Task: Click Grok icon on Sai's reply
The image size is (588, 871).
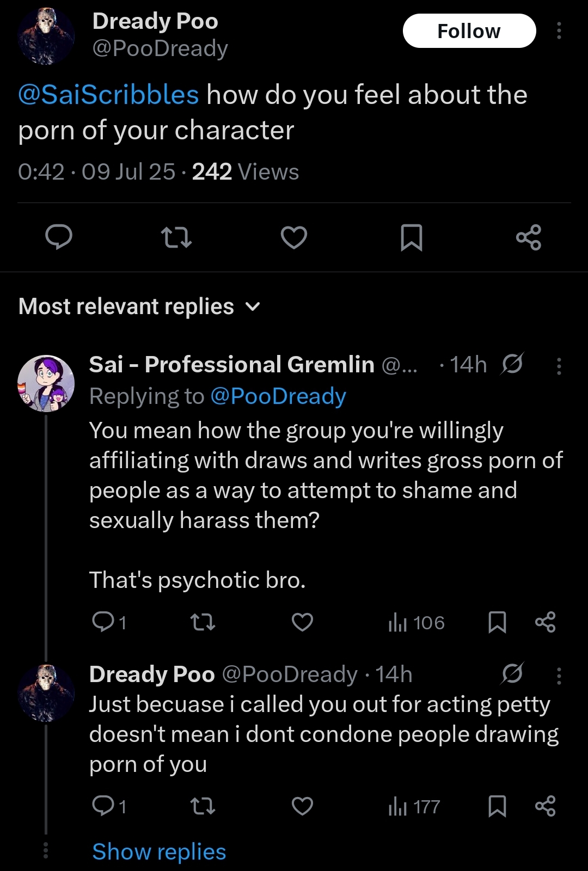Action: pos(512,364)
